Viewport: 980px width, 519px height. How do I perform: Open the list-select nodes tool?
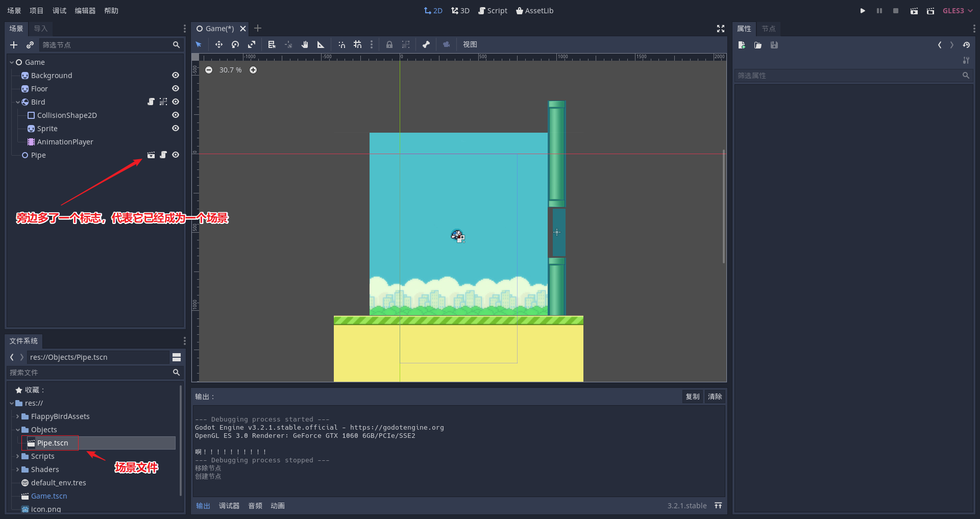272,44
